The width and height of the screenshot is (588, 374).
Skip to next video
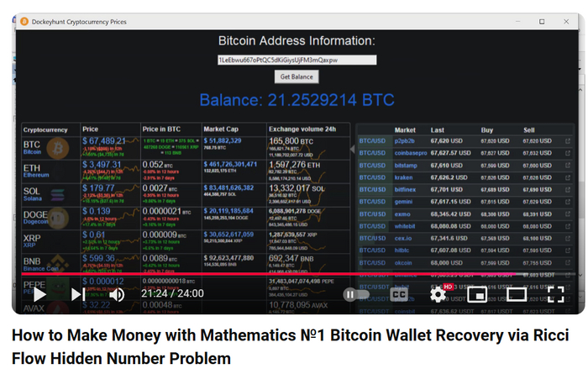pyautogui.click(x=78, y=294)
